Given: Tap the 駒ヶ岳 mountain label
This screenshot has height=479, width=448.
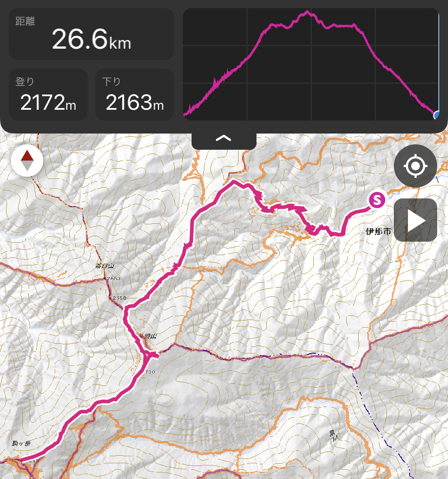Looking at the screenshot, I should point(21,443).
